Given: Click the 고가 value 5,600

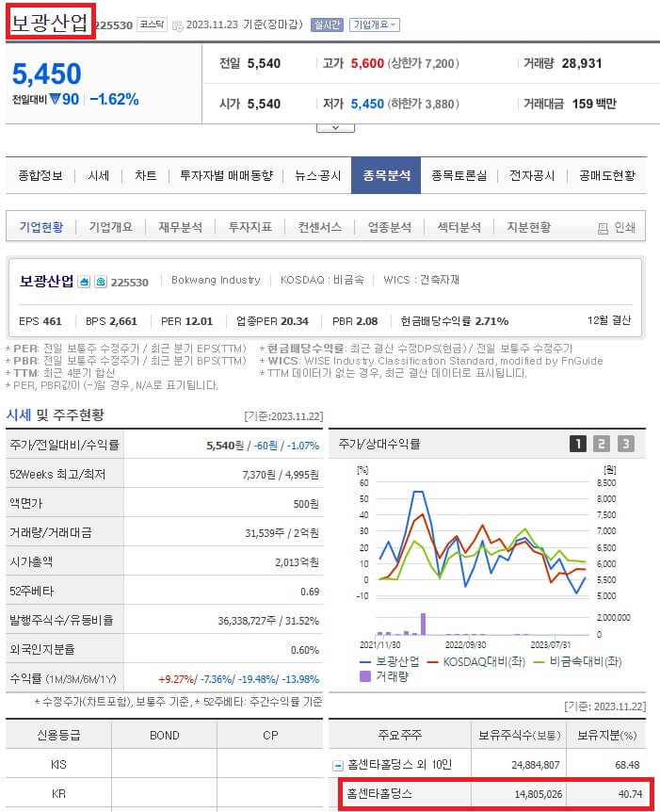Looking at the screenshot, I should [367, 64].
